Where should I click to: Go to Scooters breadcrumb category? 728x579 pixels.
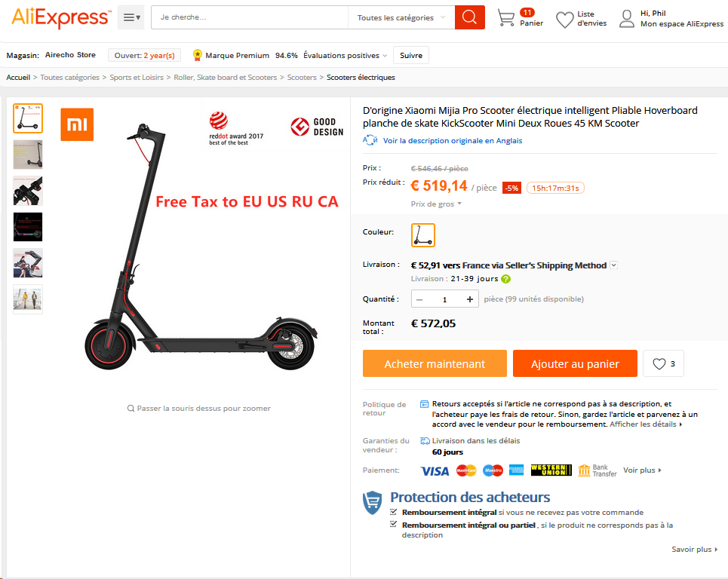[302, 78]
